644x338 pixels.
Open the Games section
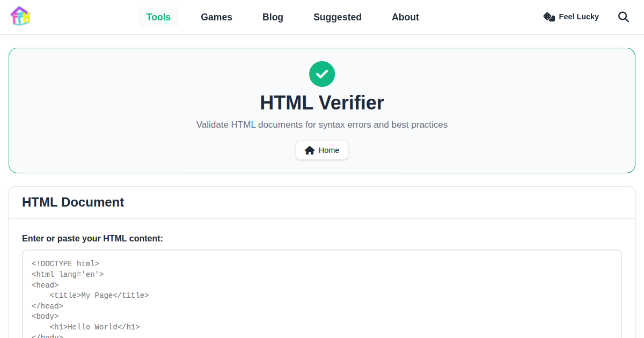(x=216, y=17)
